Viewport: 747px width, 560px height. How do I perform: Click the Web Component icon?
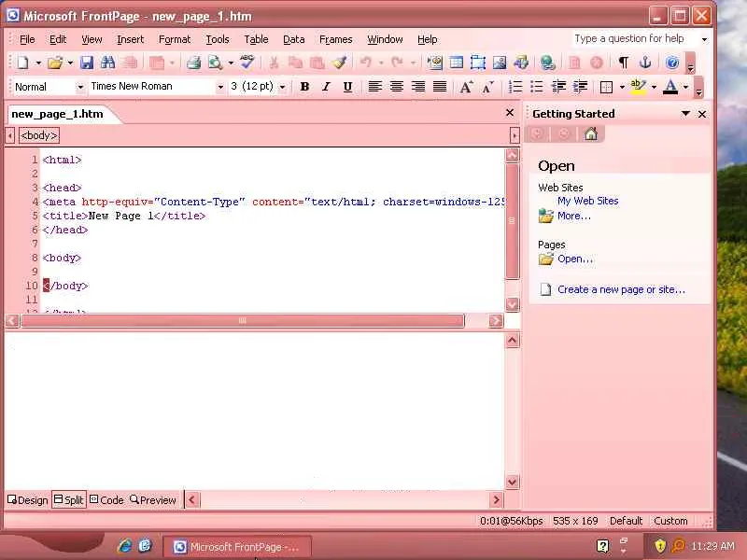[434, 63]
